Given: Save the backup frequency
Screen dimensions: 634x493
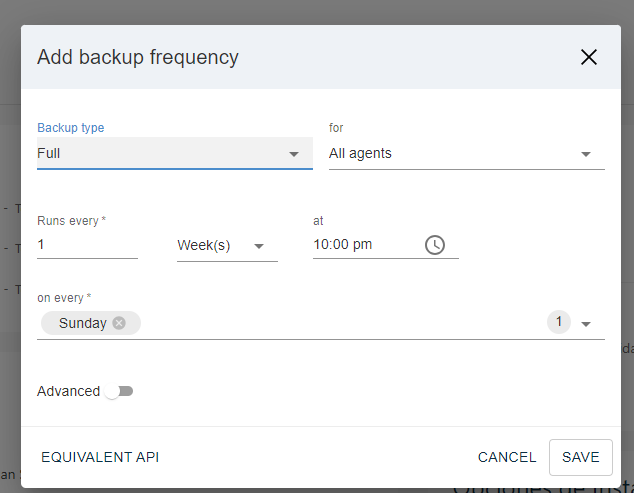Looking at the screenshot, I should click(580, 457).
